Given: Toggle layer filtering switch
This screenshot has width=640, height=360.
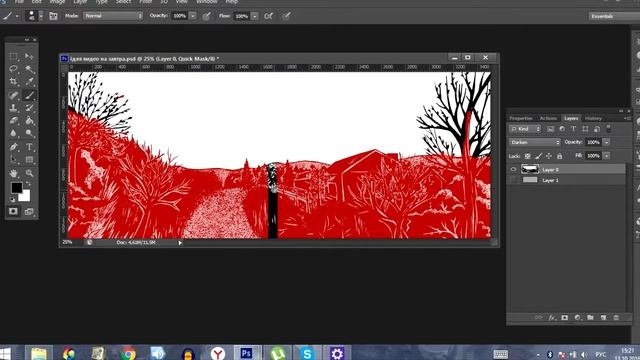Looking at the screenshot, I should click(609, 129).
